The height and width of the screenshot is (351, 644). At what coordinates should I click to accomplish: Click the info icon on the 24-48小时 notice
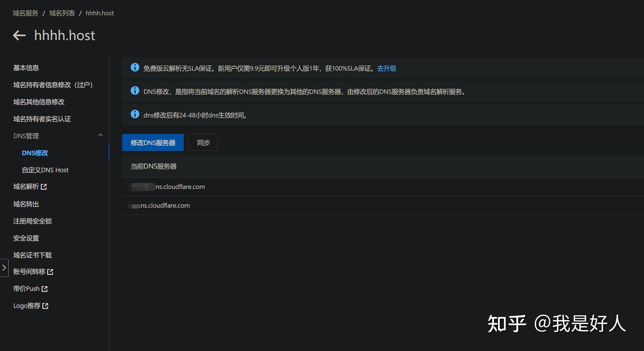(x=135, y=114)
